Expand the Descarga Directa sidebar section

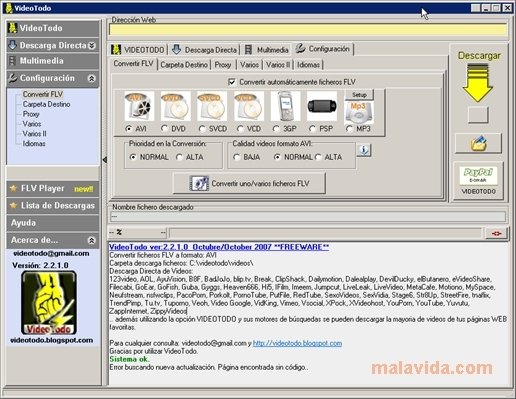92,45
